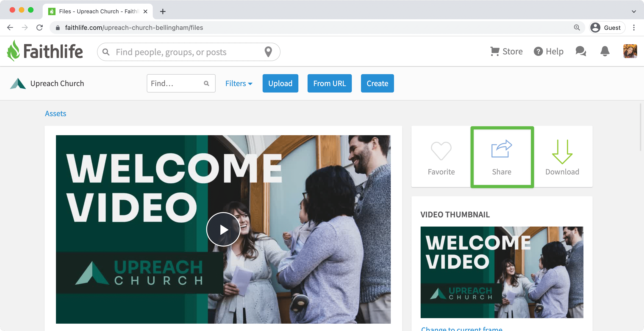Share the Welcome Video file
This screenshot has height=331, width=644.
[x=502, y=157]
